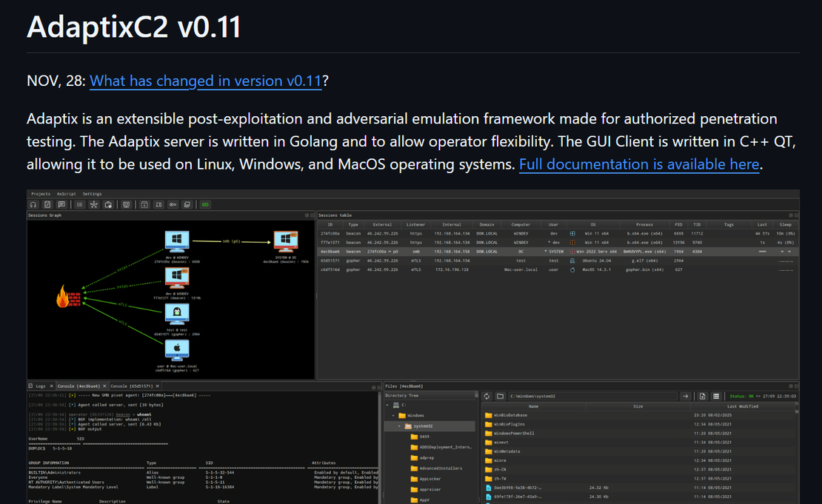Click the C:\Windows\system32 path input field
822x504 pixels.
592,397
